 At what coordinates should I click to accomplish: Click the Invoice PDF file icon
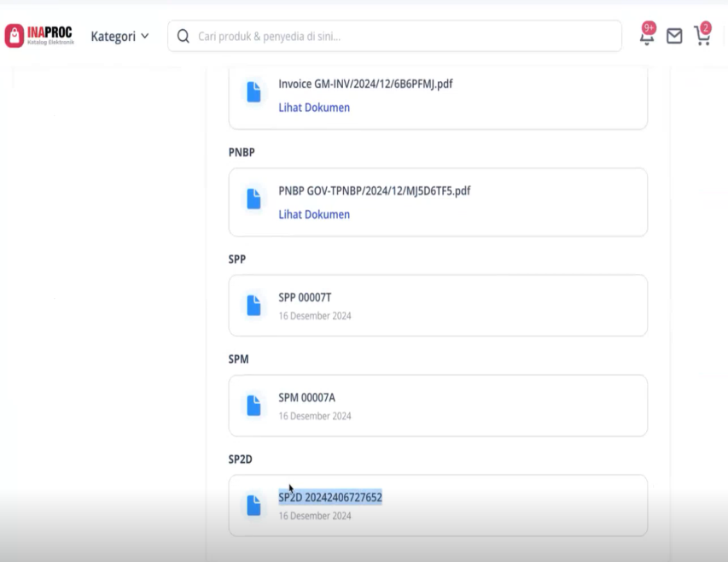(x=253, y=93)
